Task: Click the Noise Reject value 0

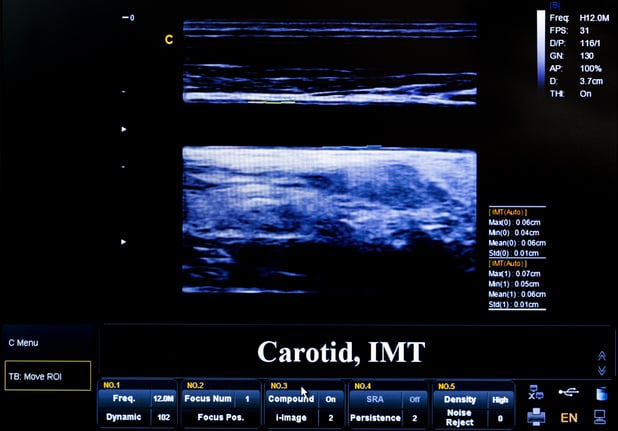Action: (500, 418)
